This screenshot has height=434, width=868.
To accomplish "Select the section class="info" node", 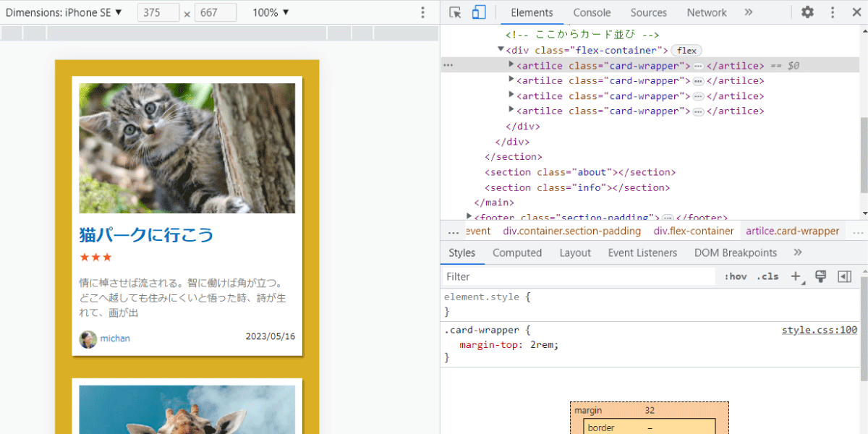I will (x=577, y=187).
